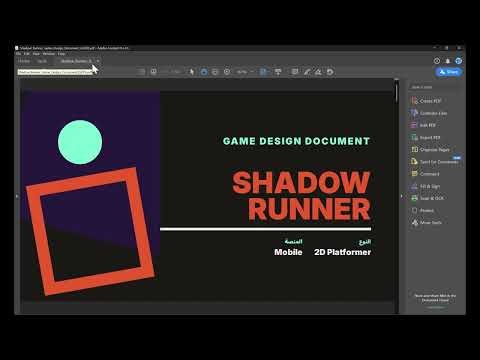Open Create PDF label in pane
This screenshot has height=360, width=480.
click(430, 101)
